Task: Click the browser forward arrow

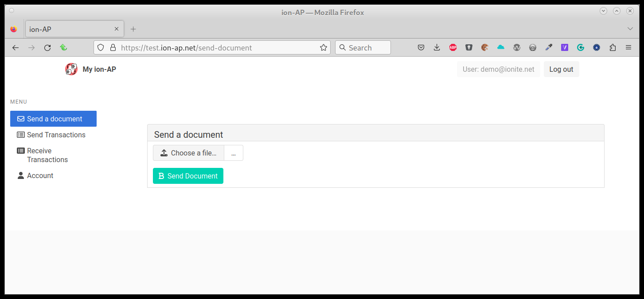Action: coord(31,47)
